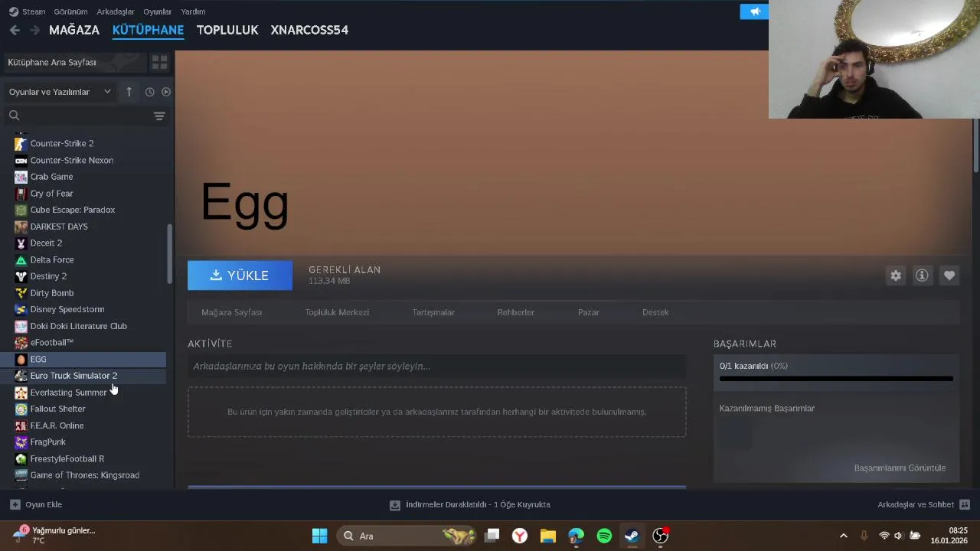Image resolution: width=980 pixels, height=551 pixels.
Task: Open Yandex browser from the taskbar
Action: coord(520,536)
